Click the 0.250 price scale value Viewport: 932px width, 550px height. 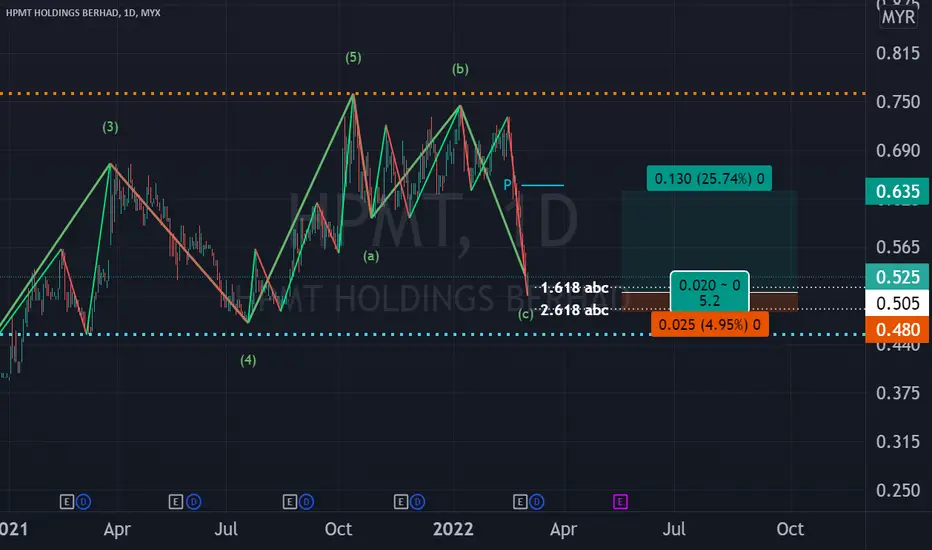[x=898, y=491]
